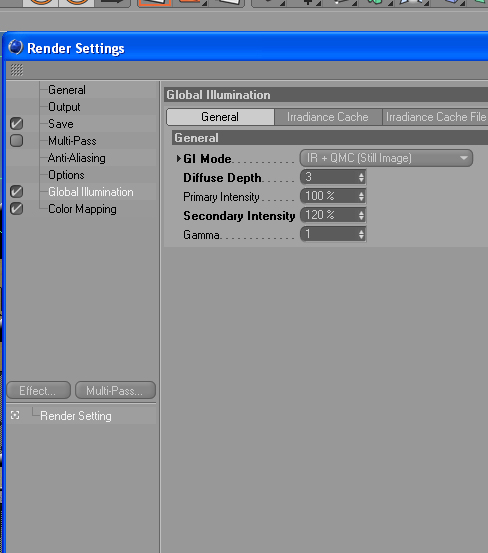Select Options in the settings list
This screenshot has height=553, width=488.
pos(66,175)
